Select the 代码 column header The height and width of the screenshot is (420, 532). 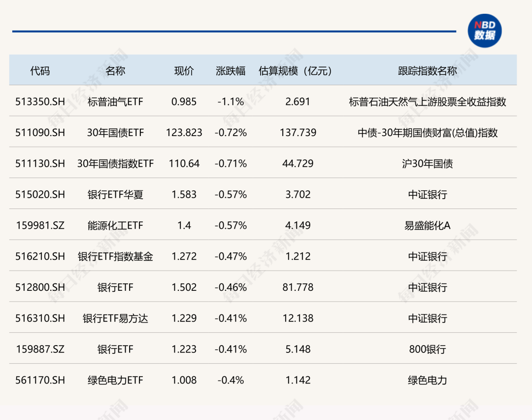[40, 71]
